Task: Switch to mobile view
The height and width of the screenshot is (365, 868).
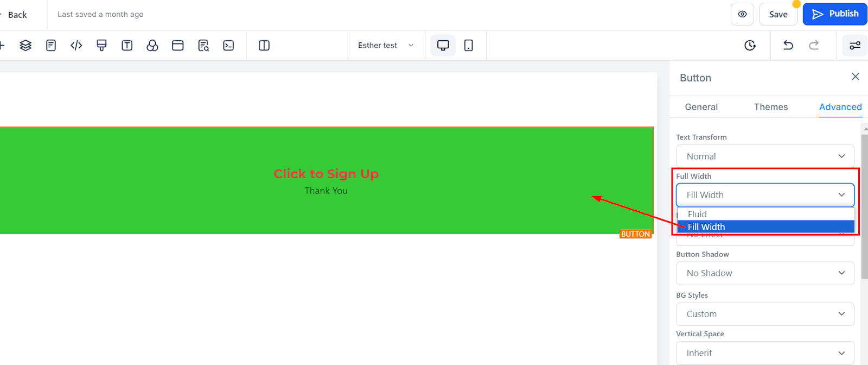Action: [x=469, y=46]
